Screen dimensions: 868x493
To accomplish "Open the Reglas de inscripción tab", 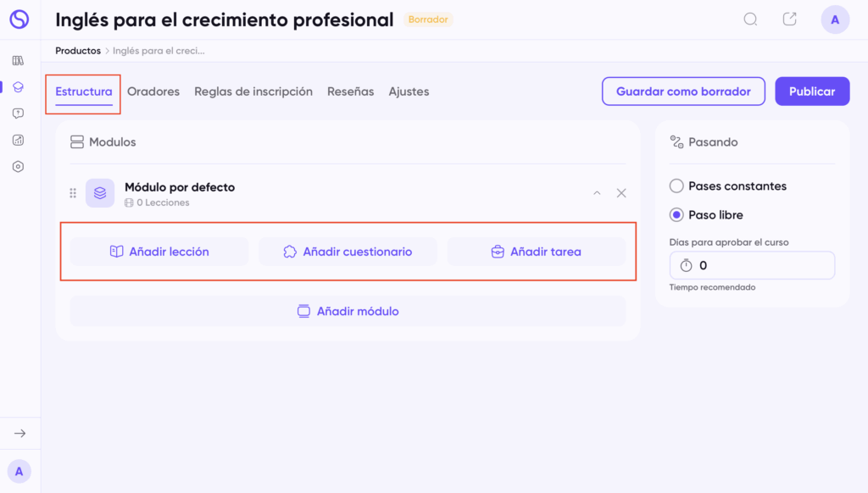I will 253,91.
